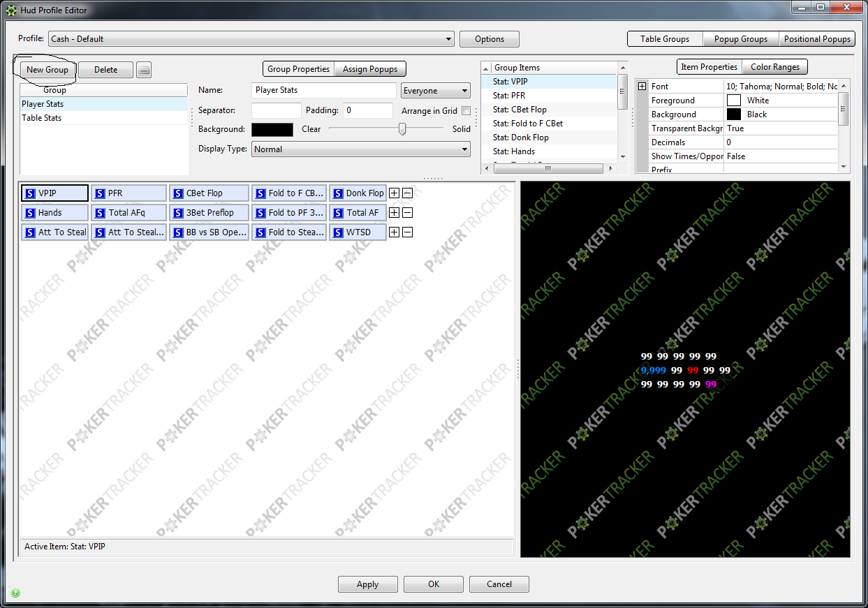The width and height of the screenshot is (868, 608).
Task: Open the Everyone dropdown
Action: point(436,91)
